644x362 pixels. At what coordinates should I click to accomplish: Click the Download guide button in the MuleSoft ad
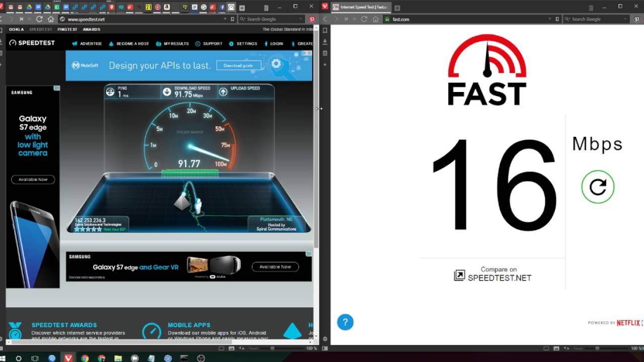click(x=238, y=65)
